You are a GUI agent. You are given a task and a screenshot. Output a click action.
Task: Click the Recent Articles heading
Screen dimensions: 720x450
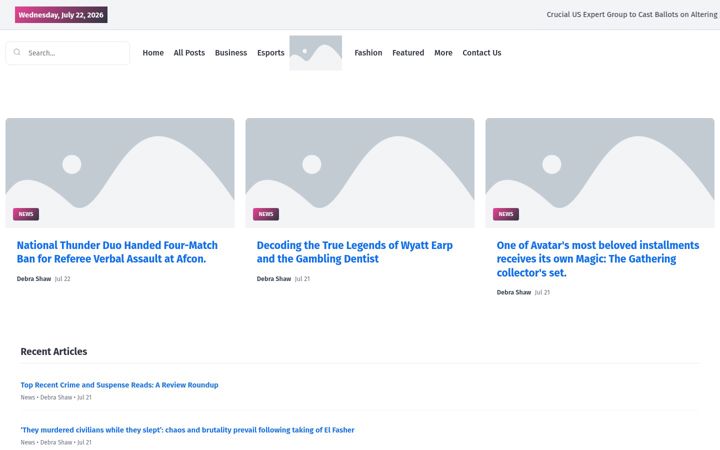coord(54,351)
